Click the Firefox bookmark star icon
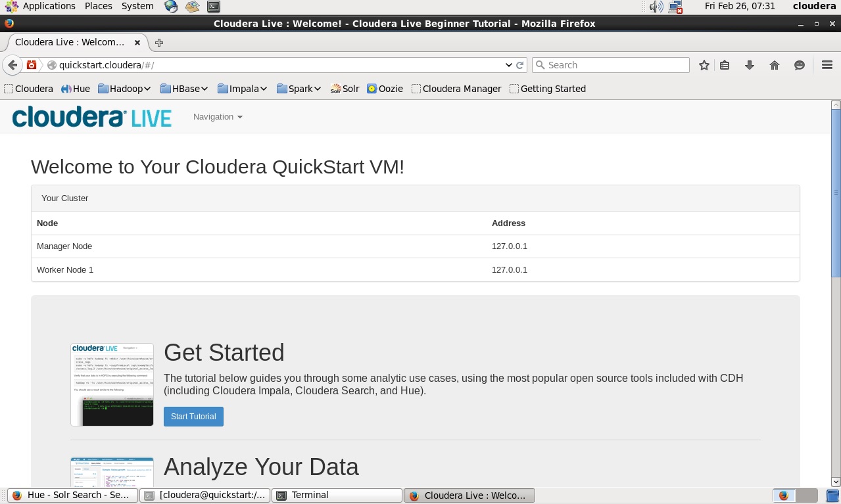Viewport: 841px width, 504px height. tap(704, 65)
